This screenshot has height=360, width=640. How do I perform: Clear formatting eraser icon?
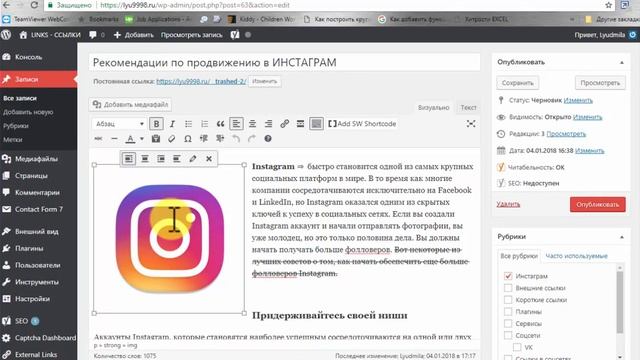point(172,139)
